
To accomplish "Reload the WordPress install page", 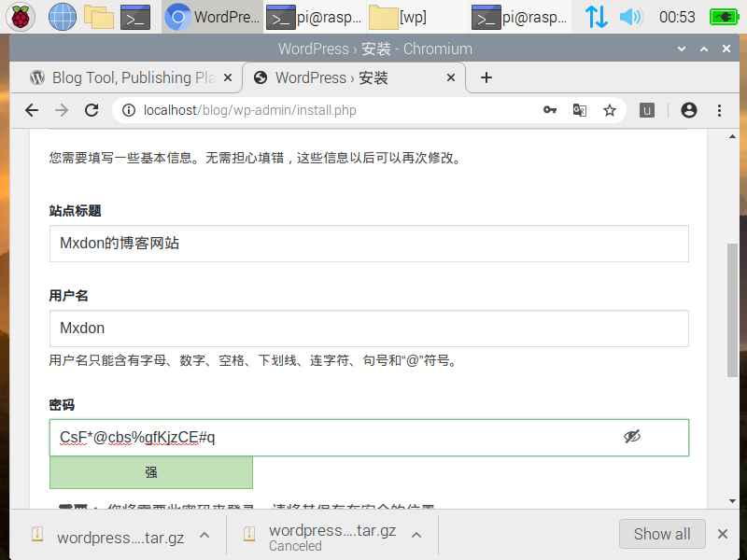I will (92, 110).
